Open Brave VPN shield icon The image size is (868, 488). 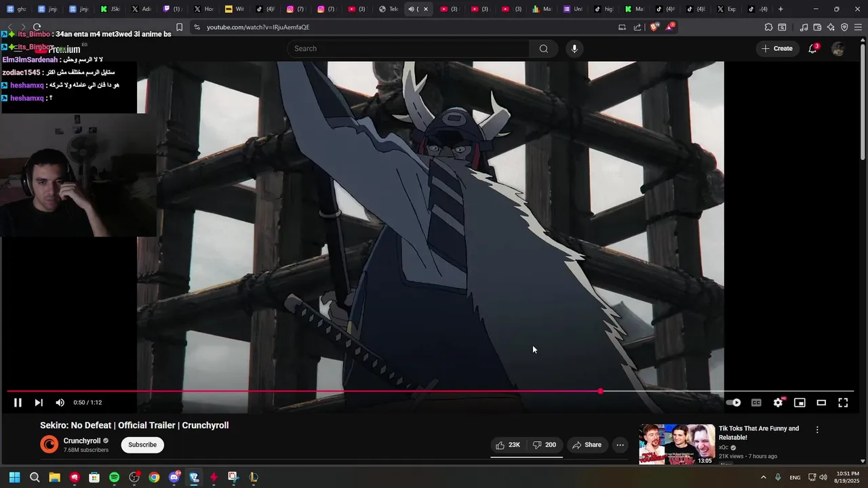pyautogui.click(x=844, y=27)
